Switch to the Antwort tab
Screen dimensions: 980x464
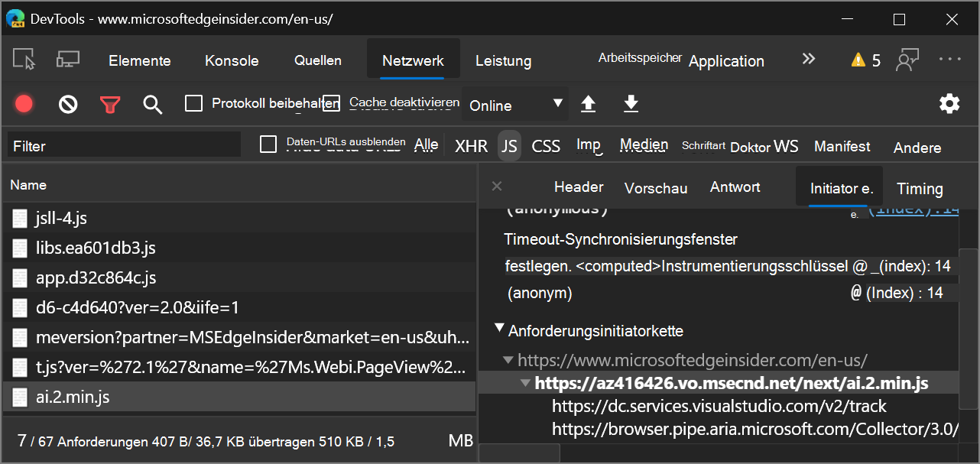pyautogui.click(x=735, y=187)
